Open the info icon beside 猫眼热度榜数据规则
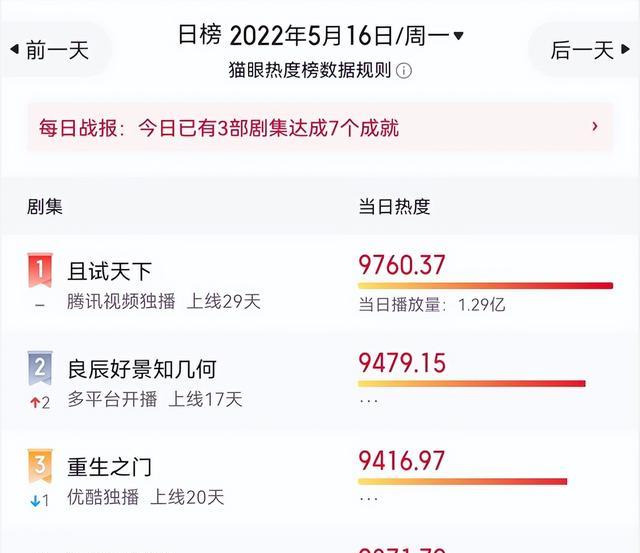 (x=404, y=71)
